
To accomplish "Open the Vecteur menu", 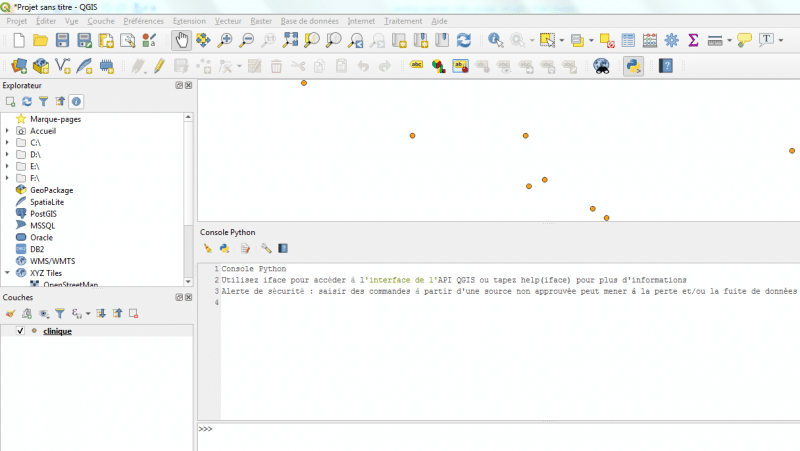I will (x=228, y=21).
